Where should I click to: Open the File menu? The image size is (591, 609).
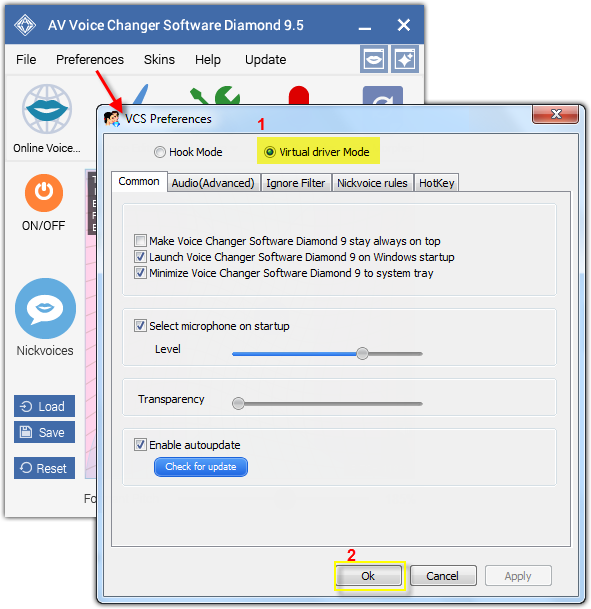point(26,59)
